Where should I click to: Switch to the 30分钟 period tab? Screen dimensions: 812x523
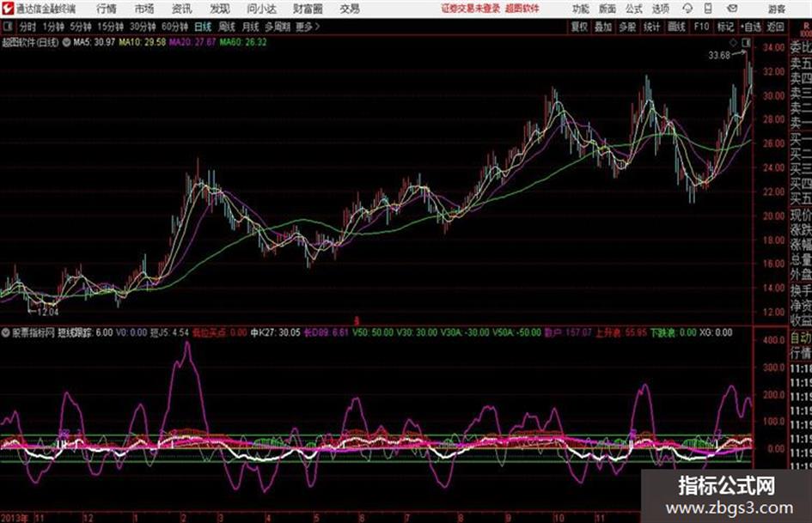[x=143, y=27]
